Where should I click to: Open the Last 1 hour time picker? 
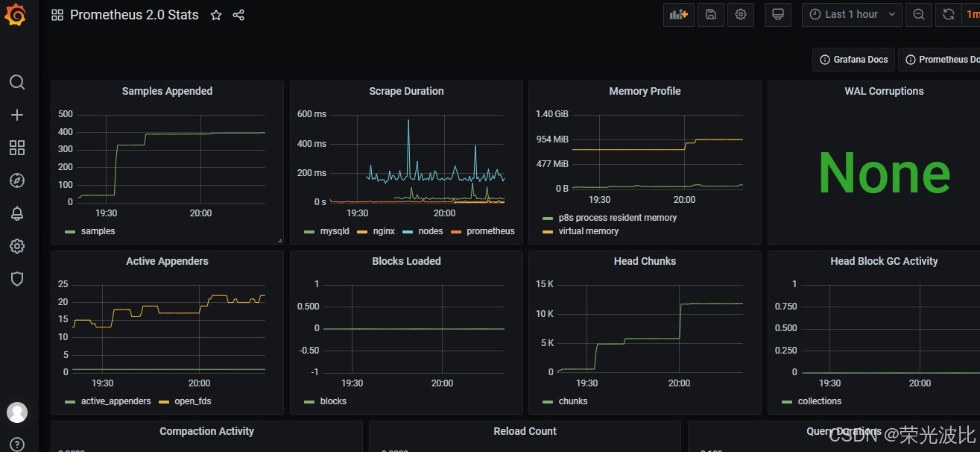[x=852, y=14]
